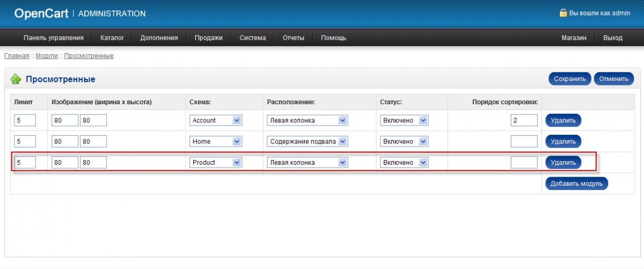
Task: Delete the Home row with Удалить
Action: [563, 141]
